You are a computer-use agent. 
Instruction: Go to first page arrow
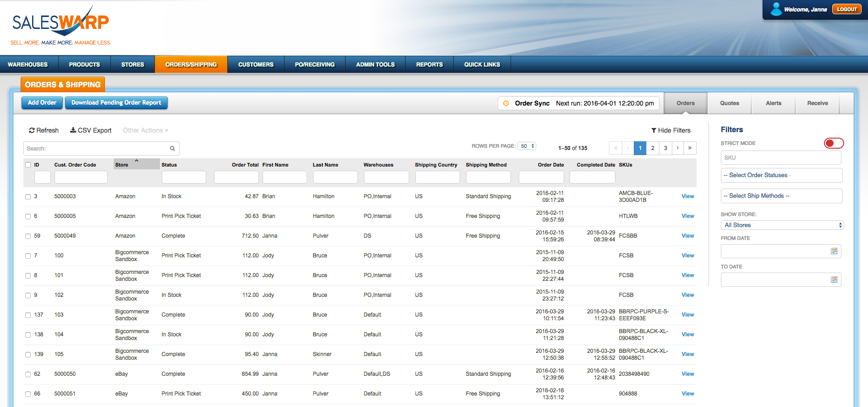(615, 148)
